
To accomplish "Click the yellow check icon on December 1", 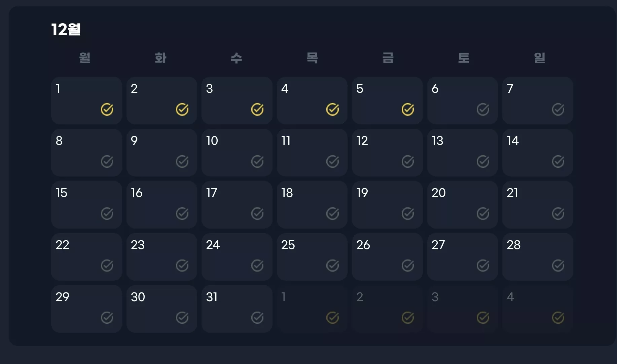I will (x=107, y=109).
